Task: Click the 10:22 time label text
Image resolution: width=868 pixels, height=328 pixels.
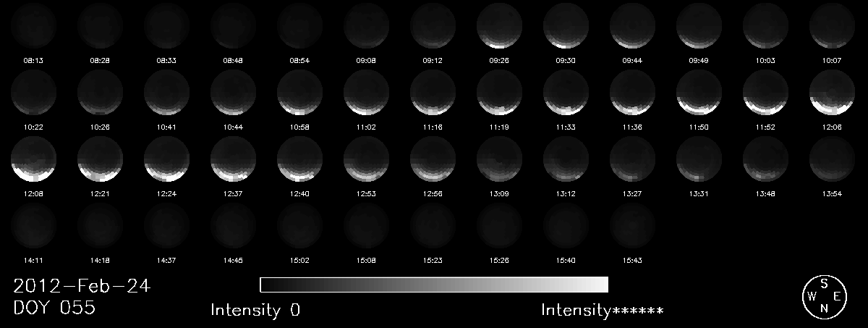Action: pos(33,127)
